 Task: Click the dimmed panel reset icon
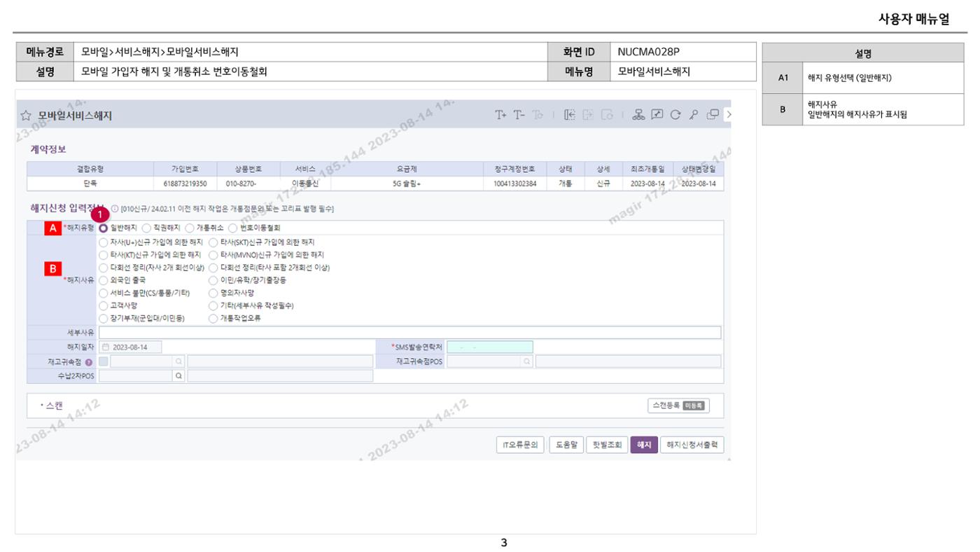(607, 115)
